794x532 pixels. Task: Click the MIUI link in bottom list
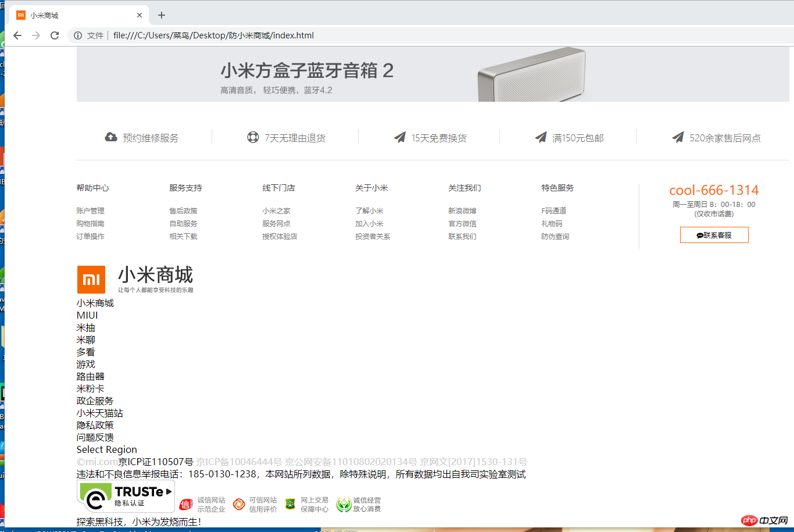pyautogui.click(x=87, y=316)
